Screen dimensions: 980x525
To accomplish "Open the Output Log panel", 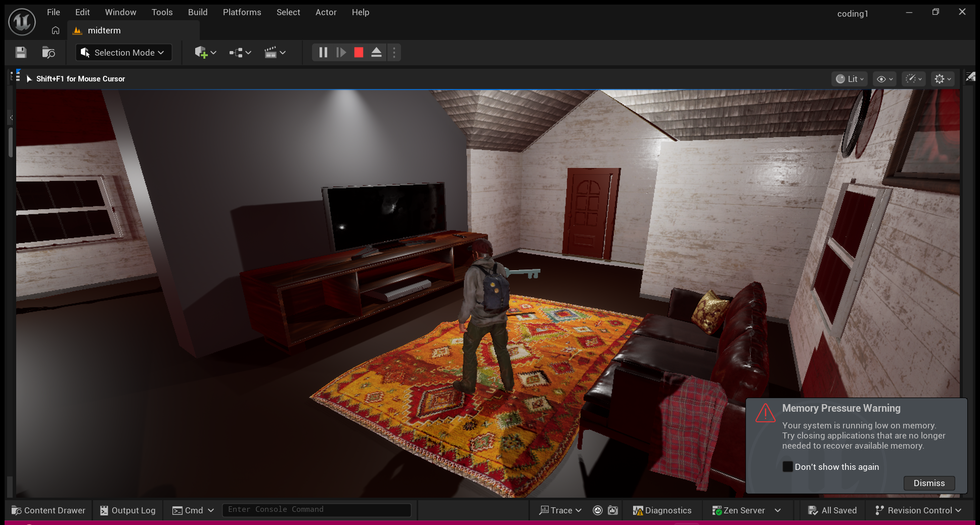I will click(x=128, y=510).
